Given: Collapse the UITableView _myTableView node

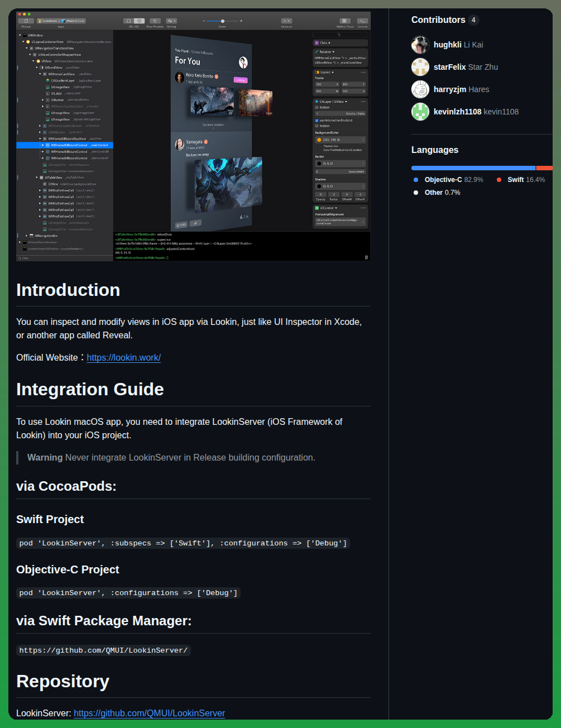Looking at the screenshot, I should click(x=37, y=178).
